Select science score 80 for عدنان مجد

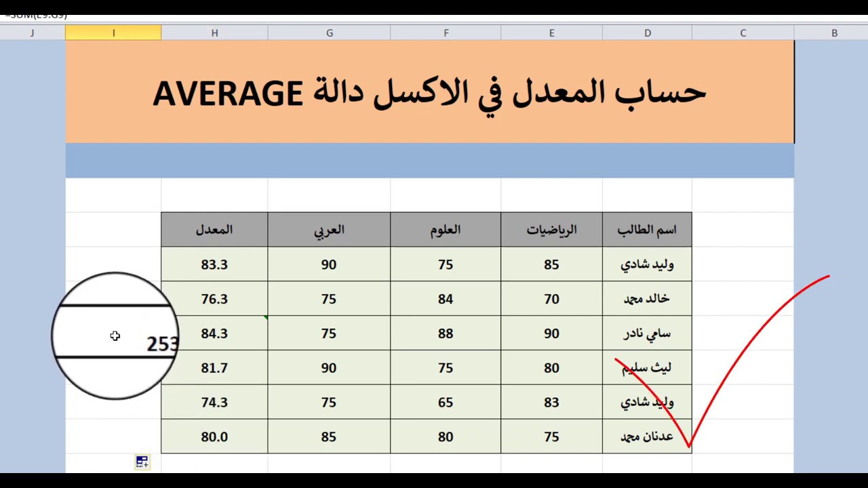point(446,436)
